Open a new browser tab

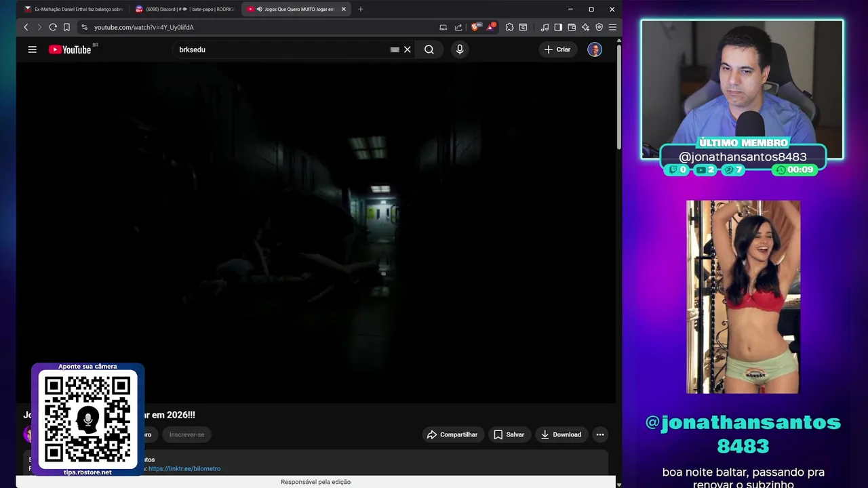[x=360, y=9]
